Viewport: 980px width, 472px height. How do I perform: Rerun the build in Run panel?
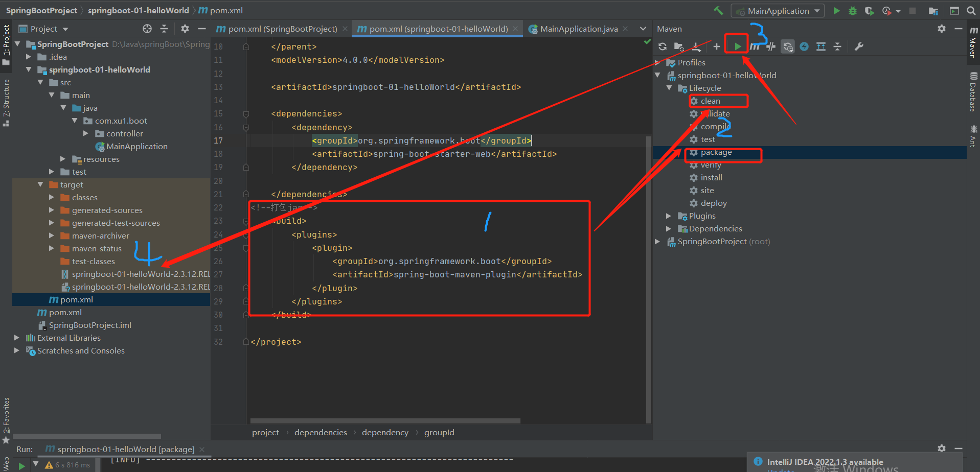(x=21, y=466)
